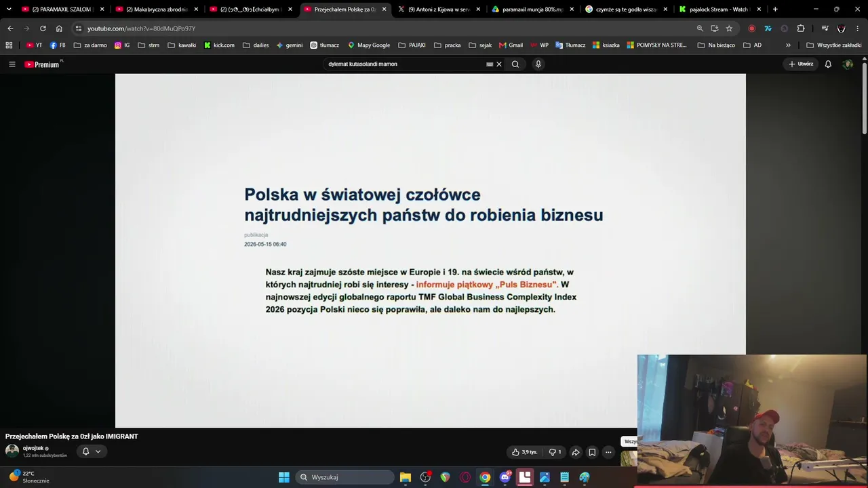Viewport: 868px width, 488px height.
Task: Close the Przejechałem Polskę tab
Action: point(384,9)
